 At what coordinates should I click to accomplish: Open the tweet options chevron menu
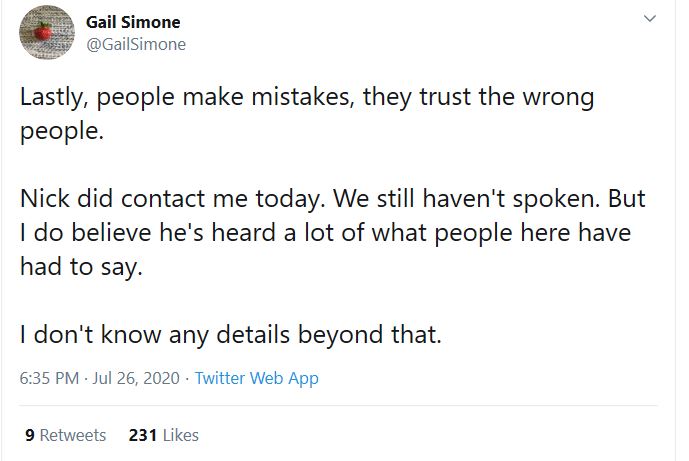point(649,19)
